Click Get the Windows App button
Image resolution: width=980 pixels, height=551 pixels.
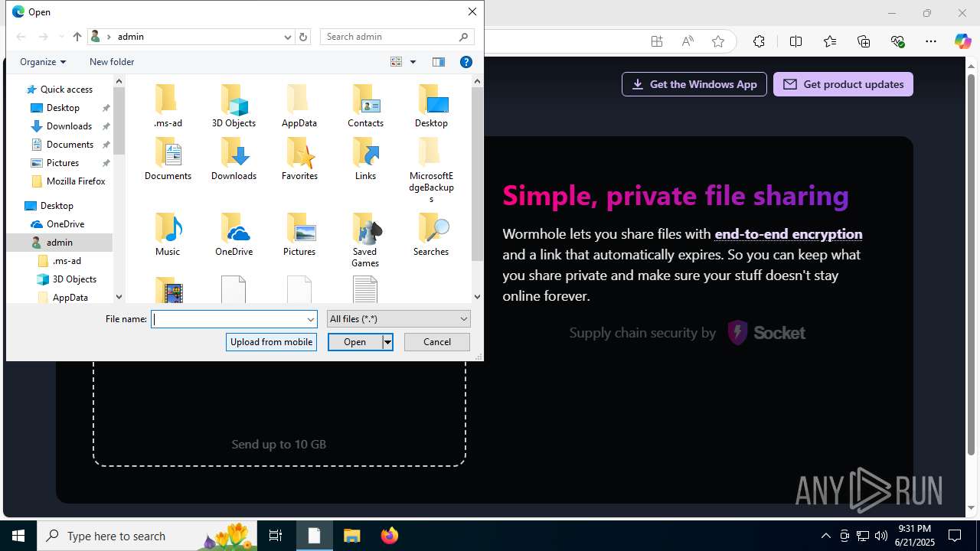click(x=694, y=84)
